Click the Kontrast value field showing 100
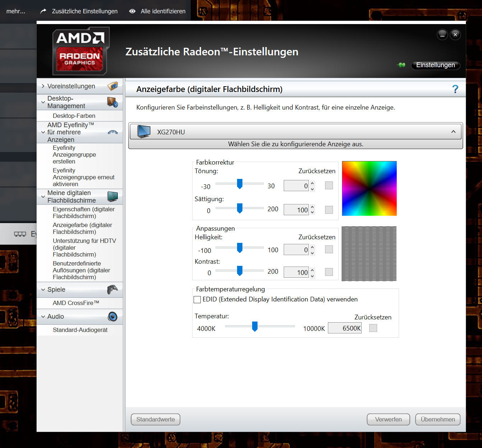 point(296,272)
